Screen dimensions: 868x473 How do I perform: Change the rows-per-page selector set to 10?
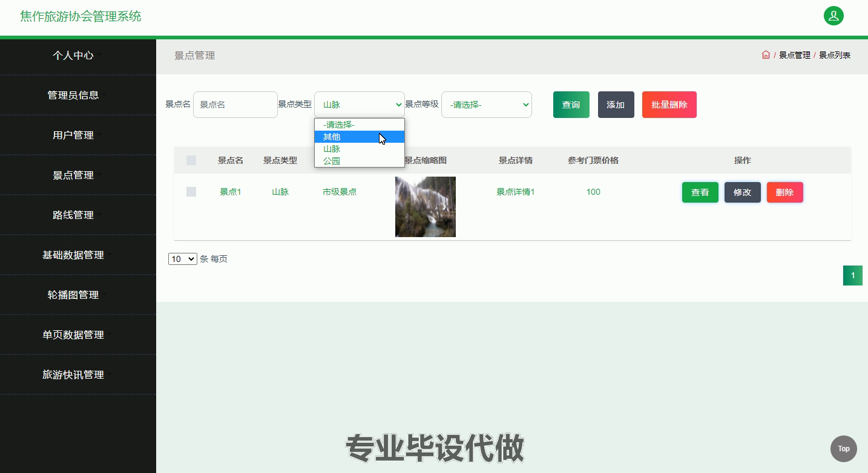[x=183, y=259]
